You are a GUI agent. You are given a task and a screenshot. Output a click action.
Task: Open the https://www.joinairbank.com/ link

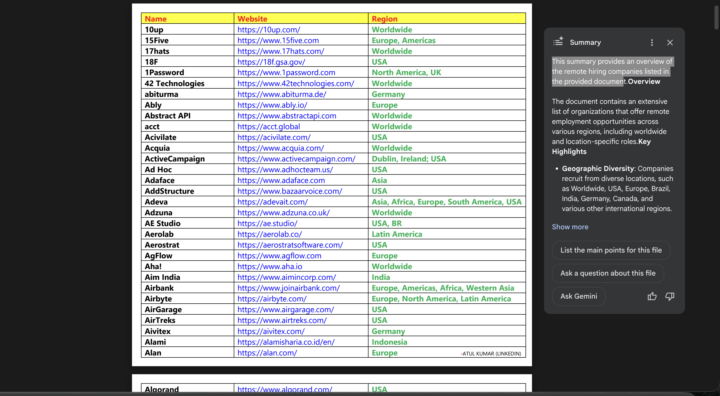click(288, 288)
